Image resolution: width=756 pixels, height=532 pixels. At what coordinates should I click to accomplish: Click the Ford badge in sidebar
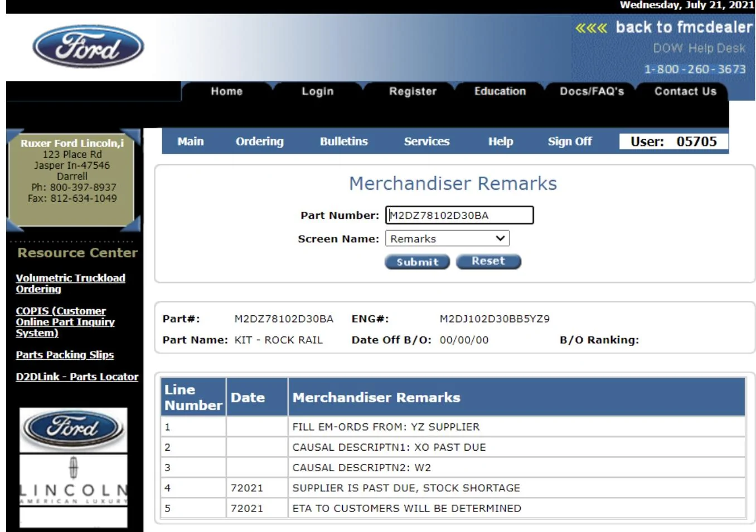click(73, 429)
